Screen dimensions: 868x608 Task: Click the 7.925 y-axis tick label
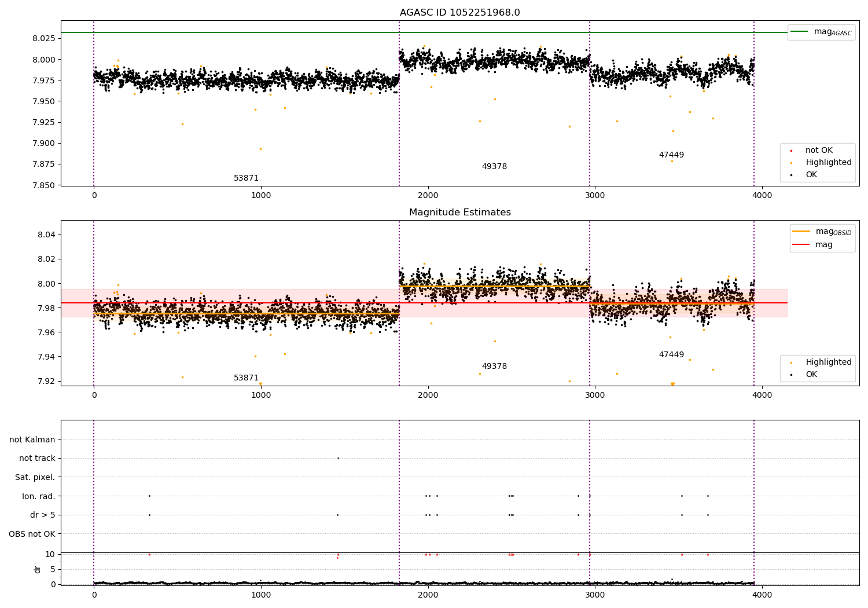point(44,122)
